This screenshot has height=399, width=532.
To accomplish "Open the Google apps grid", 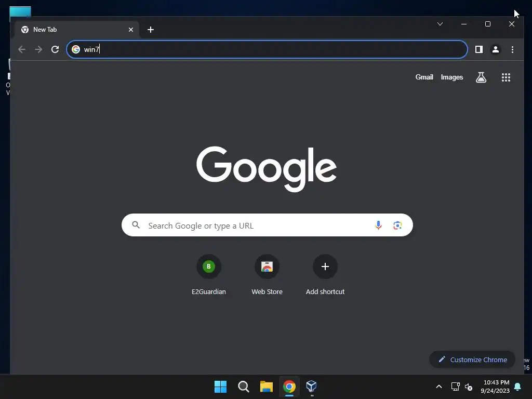I will click(x=506, y=77).
